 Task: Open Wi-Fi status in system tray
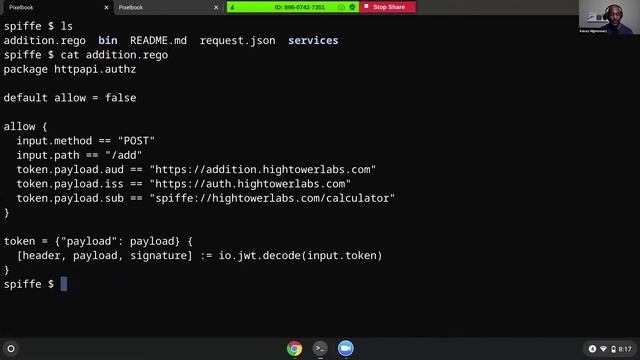pyautogui.click(x=603, y=349)
